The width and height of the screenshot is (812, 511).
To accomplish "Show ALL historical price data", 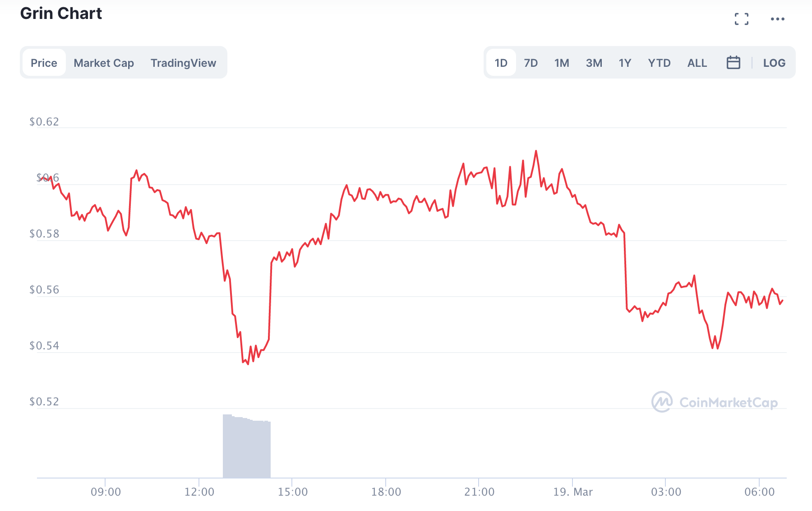I will [697, 63].
